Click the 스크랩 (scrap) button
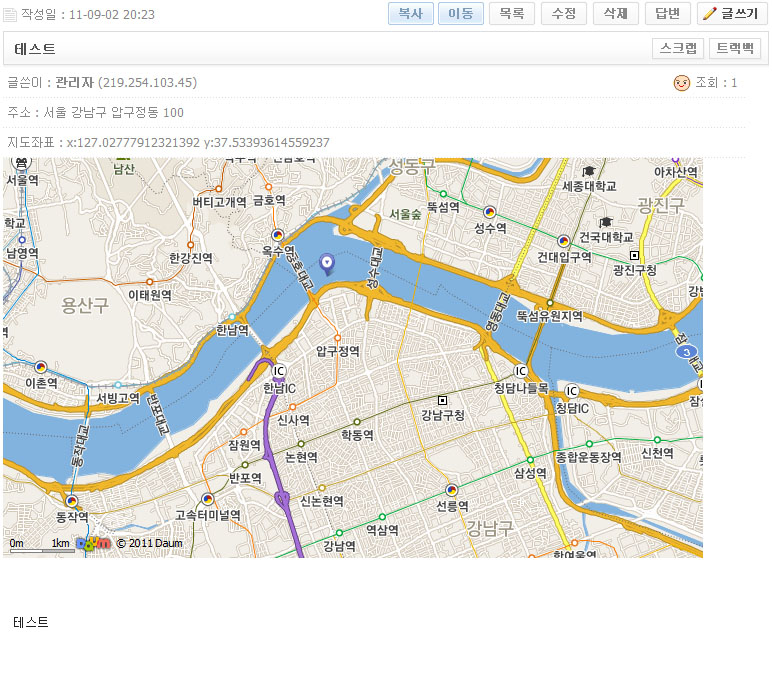 [677, 48]
